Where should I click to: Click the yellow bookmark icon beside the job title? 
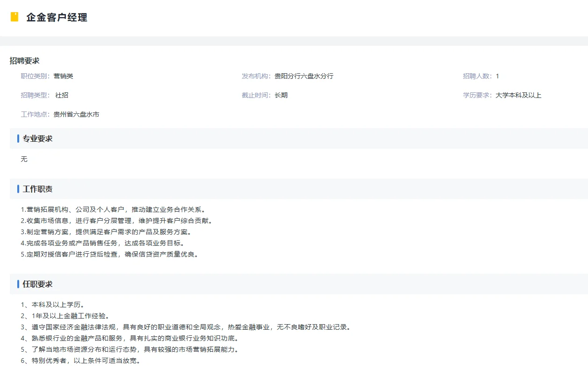14,17
